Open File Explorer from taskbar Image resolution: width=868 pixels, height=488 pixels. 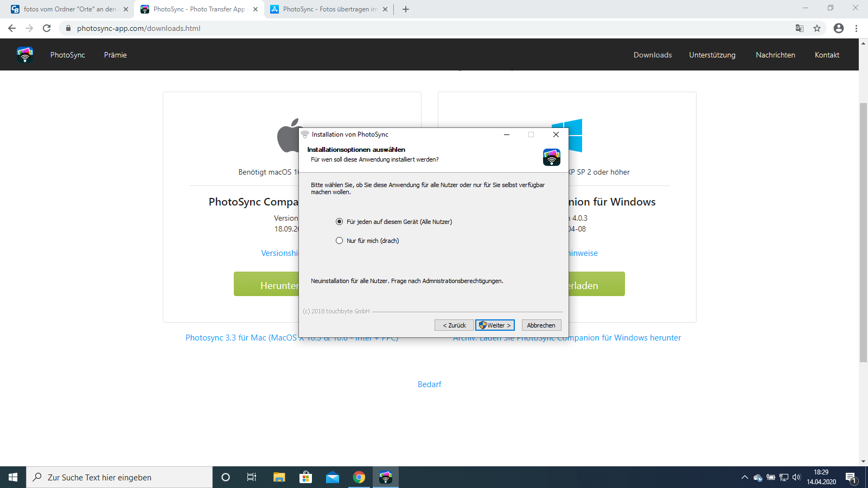pos(279,477)
